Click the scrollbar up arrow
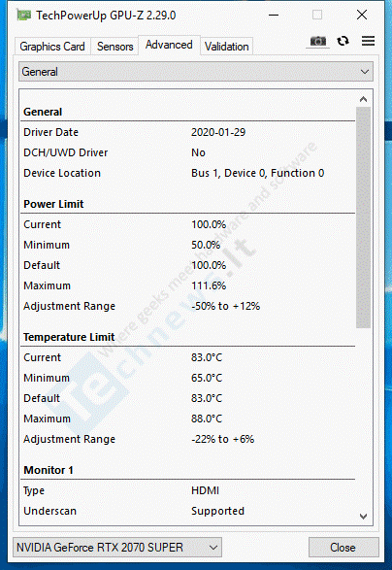 point(363,99)
